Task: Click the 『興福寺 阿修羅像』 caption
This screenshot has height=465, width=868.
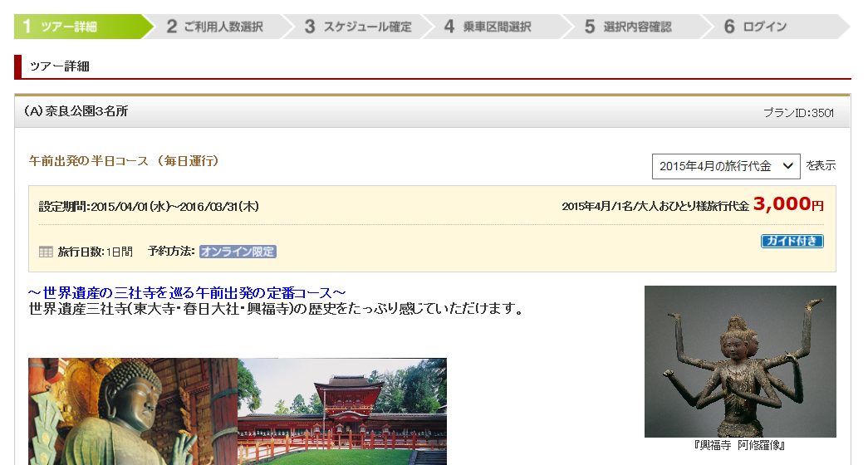Action: 740,445
